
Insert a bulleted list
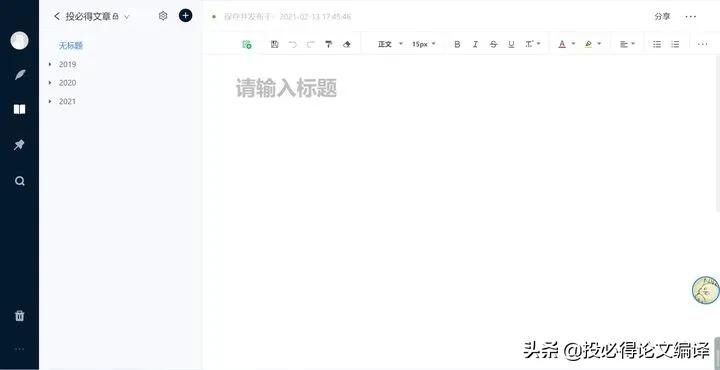point(657,44)
